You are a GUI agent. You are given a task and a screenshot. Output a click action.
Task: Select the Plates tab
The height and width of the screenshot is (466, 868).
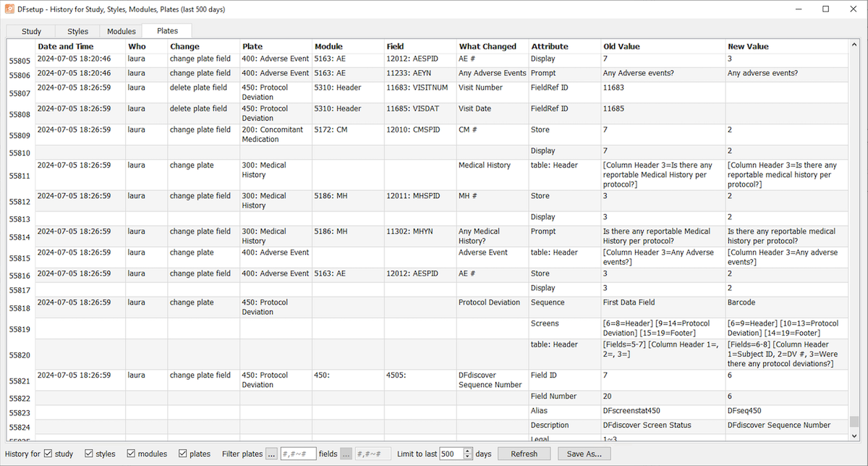[x=167, y=30]
